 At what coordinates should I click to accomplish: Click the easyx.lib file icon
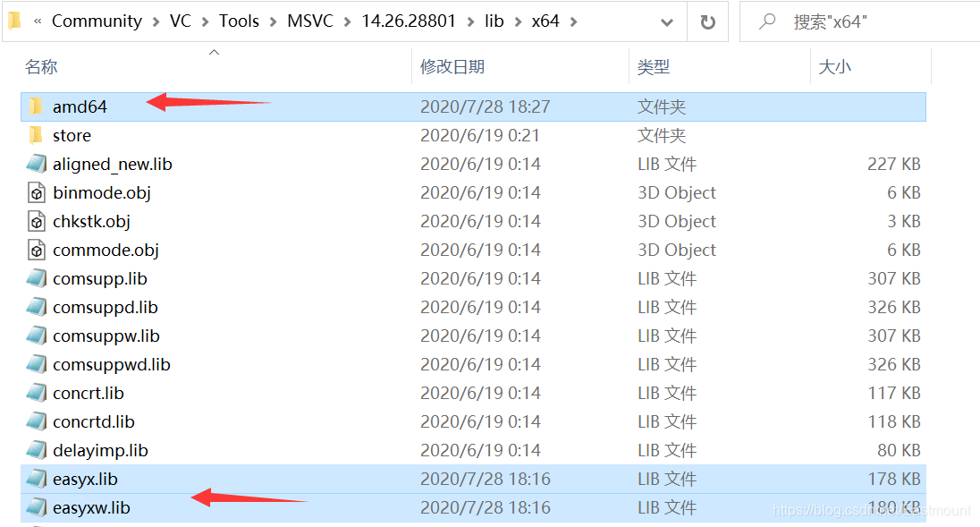coord(37,479)
